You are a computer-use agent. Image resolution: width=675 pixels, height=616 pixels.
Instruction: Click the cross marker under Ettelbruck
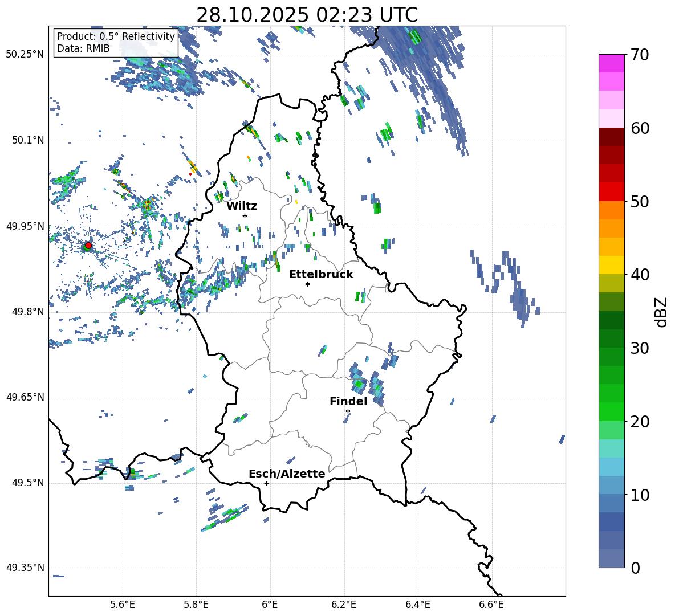tap(307, 284)
